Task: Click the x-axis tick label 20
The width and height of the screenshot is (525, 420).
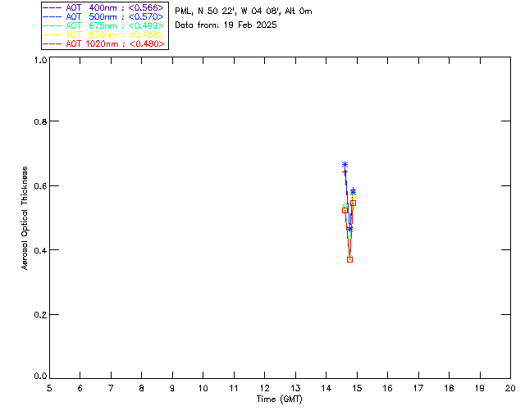Action: click(510, 388)
